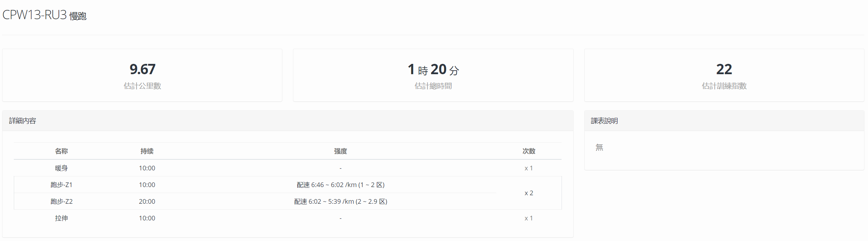The height and width of the screenshot is (241, 868).
Task: Click the 估計訓練指數 label
Action: (724, 86)
